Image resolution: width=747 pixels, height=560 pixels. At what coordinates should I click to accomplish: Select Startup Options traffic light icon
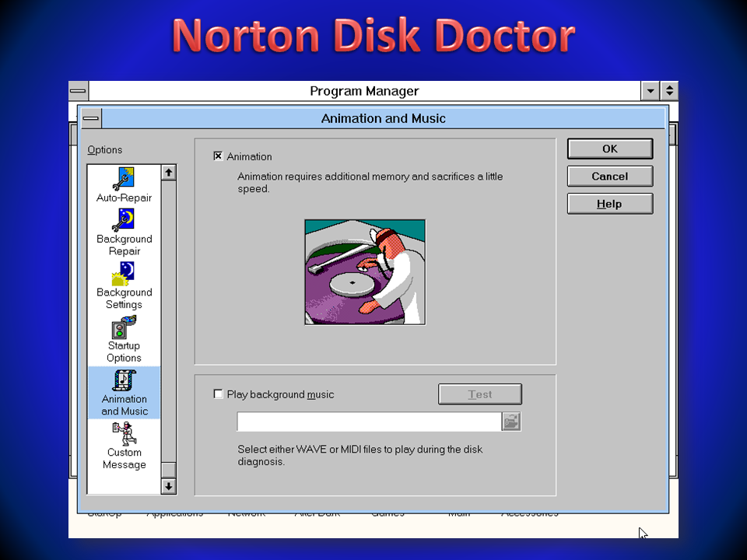[x=124, y=327]
